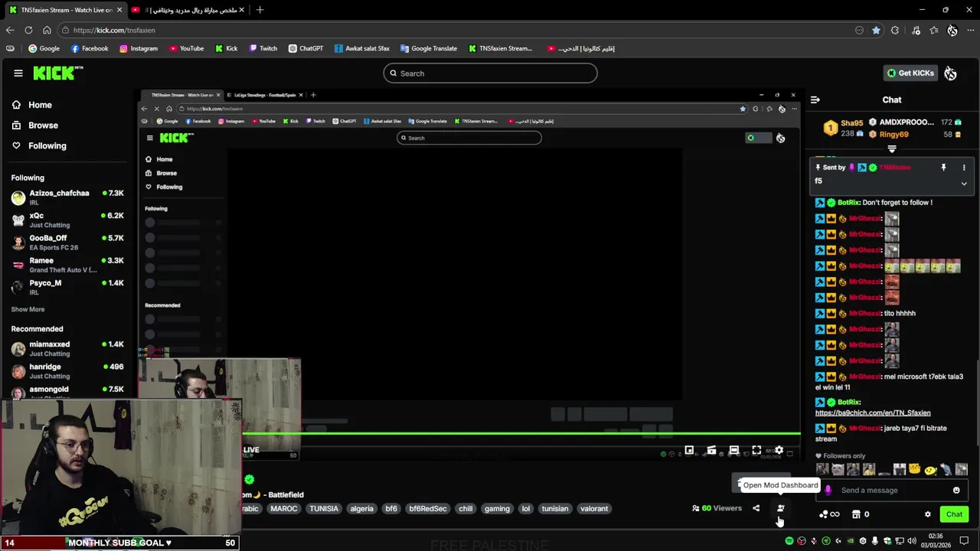Reload the page in browser toolbar
Image resolution: width=980 pixels, height=551 pixels.
click(28, 30)
